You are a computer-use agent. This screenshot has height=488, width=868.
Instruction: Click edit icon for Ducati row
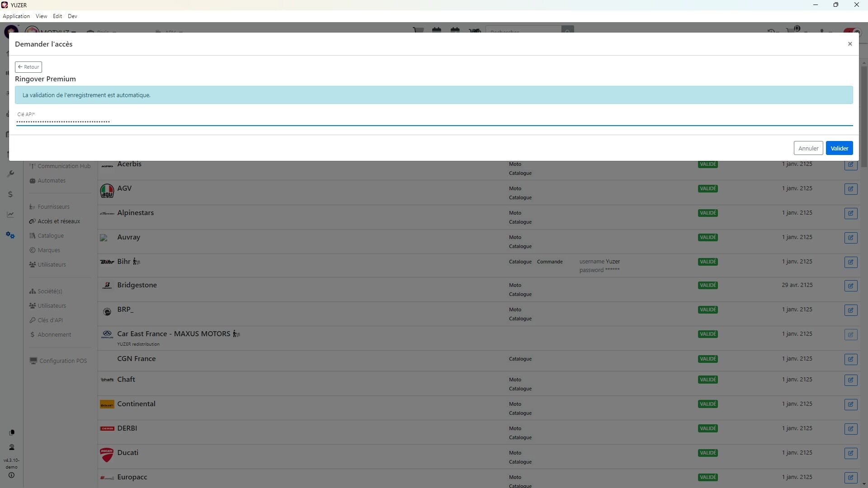click(x=850, y=453)
